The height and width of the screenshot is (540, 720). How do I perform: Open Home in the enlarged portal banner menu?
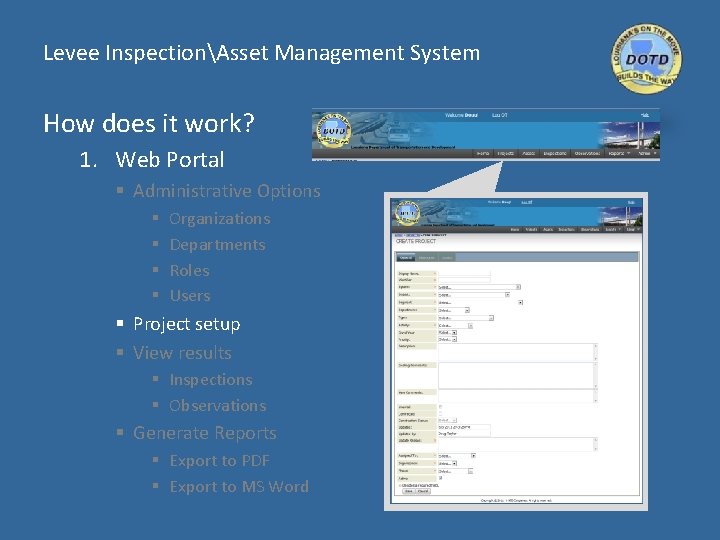(483, 153)
